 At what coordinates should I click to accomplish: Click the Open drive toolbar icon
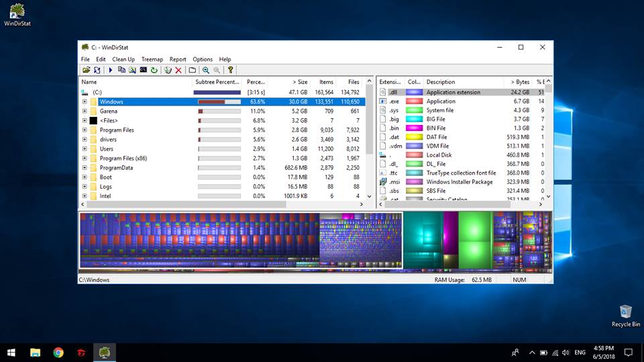pos(86,70)
